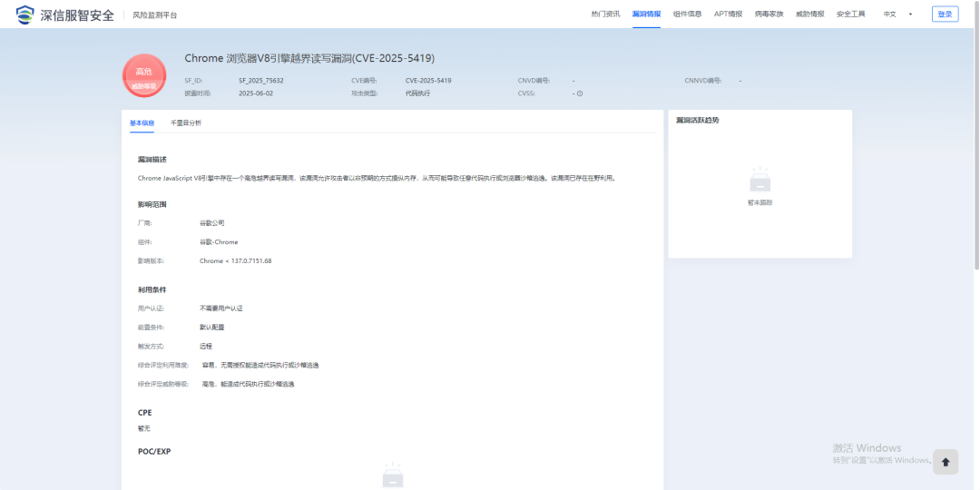Click the 风险监测平台 label

point(155,15)
